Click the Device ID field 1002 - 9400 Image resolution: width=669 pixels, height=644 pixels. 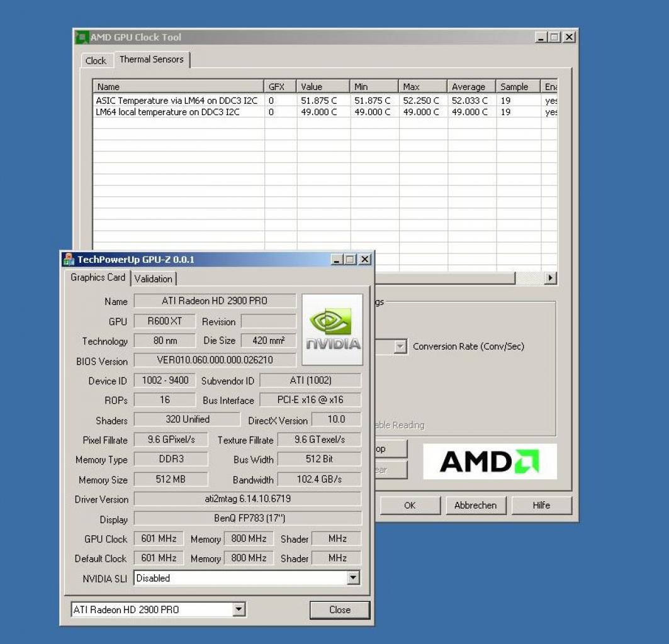[165, 380]
